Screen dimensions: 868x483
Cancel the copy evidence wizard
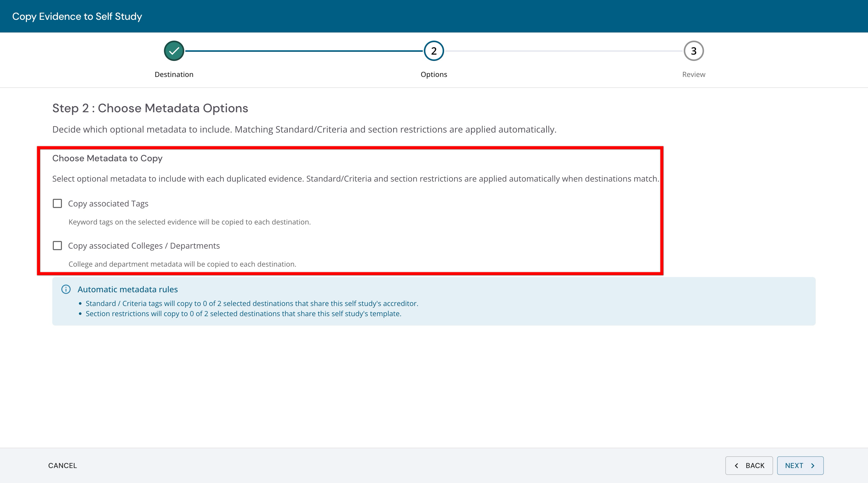tap(62, 465)
